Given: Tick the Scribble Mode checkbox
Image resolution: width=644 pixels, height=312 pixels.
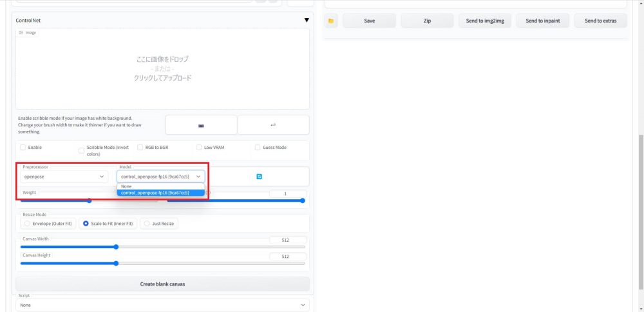Looking at the screenshot, I should point(81,151).
